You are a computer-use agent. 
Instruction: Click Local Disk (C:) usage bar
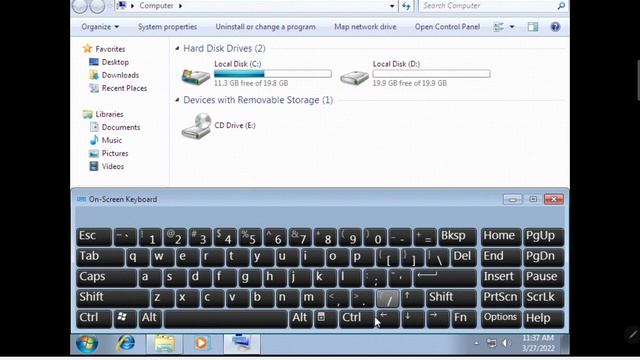(x=273, y=74)
